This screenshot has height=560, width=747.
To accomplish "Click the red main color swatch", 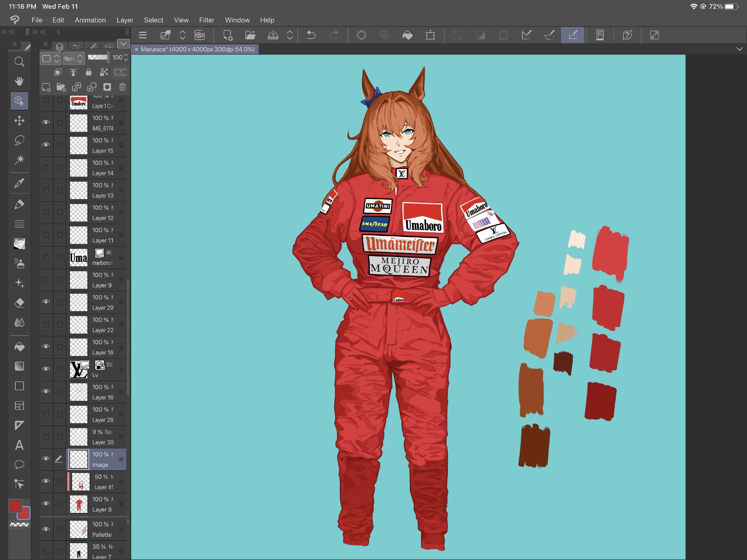I will coord(15,506).
